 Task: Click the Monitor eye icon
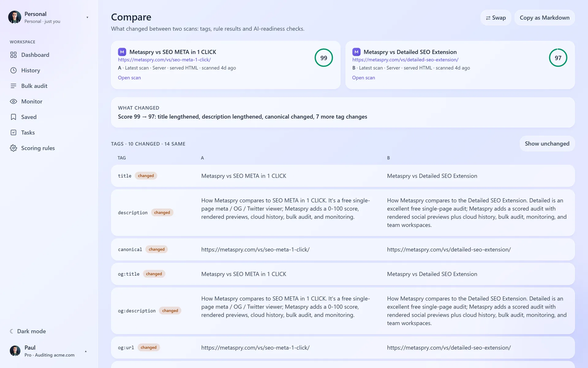click(x=13, y=102)
